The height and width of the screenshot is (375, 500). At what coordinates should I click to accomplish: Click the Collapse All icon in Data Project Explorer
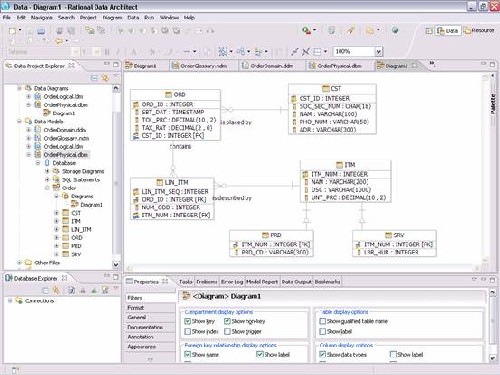pos(94,78)
